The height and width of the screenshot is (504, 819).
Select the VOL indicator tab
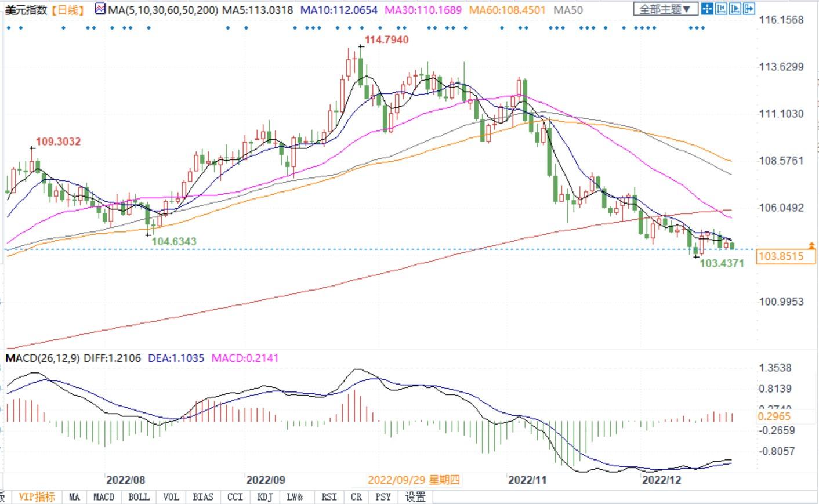[171, 497]
